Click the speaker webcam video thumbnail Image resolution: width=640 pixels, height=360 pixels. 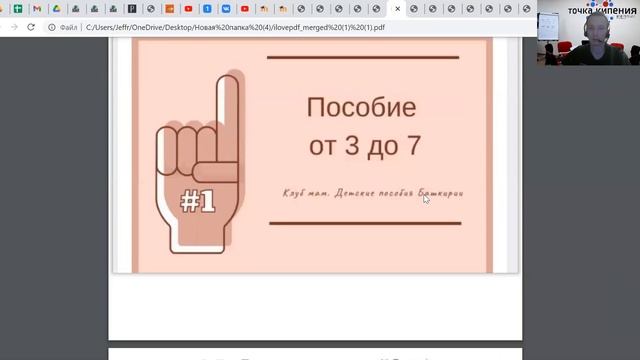588,33
